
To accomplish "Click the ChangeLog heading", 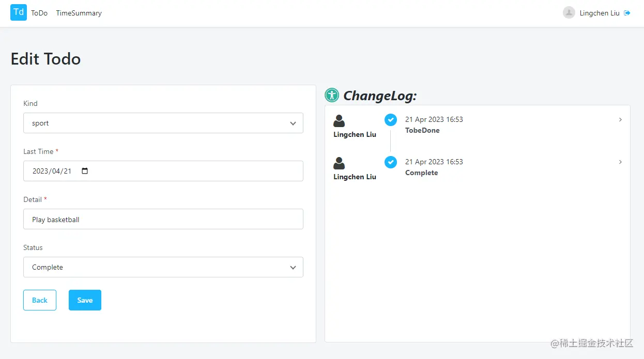I will pyautogui.click(x=380, y=96).
